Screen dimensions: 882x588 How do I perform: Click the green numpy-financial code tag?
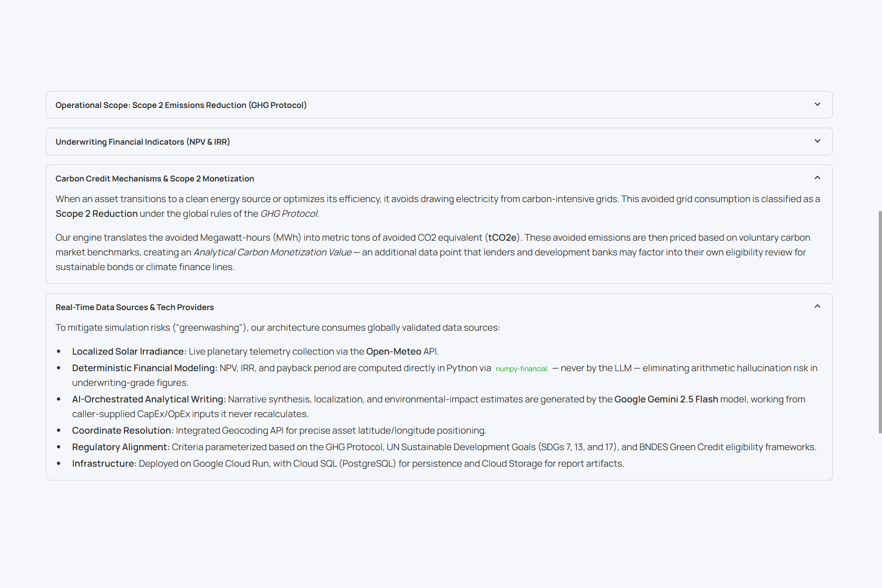click(521, 368)
